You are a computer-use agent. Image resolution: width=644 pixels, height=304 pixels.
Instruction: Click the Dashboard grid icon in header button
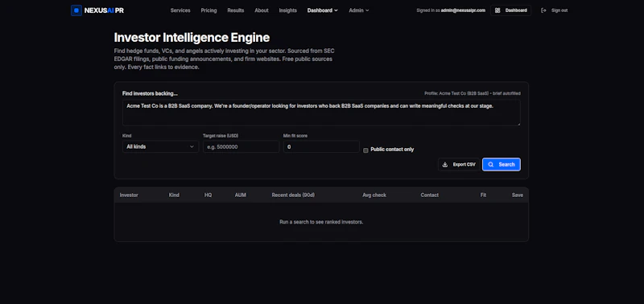(497, 10)
